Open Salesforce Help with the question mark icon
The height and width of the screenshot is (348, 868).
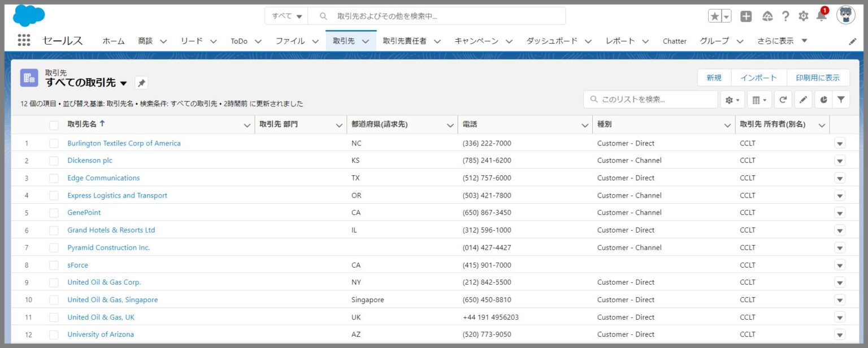(785, 16)
